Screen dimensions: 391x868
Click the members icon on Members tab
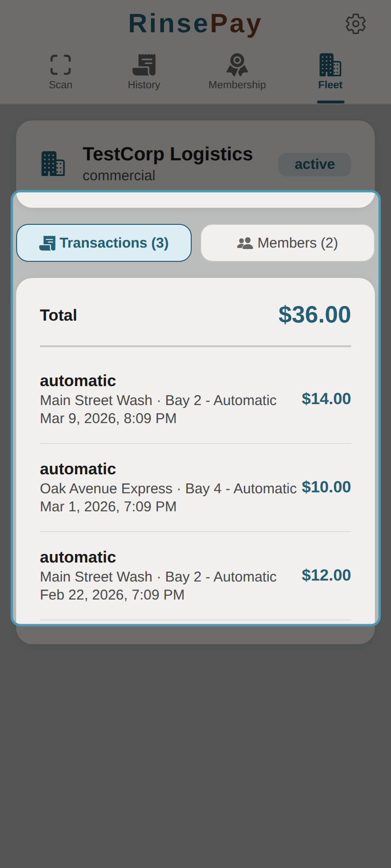245,242
